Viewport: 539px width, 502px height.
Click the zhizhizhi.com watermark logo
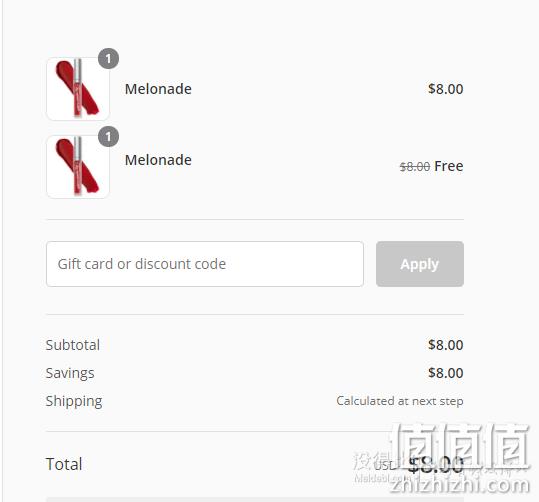460,458
